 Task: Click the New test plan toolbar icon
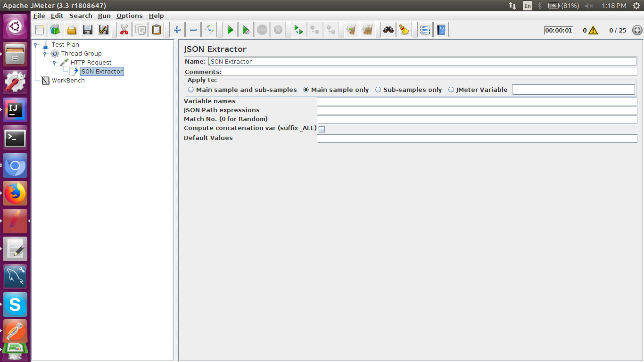tap(40, 30)
